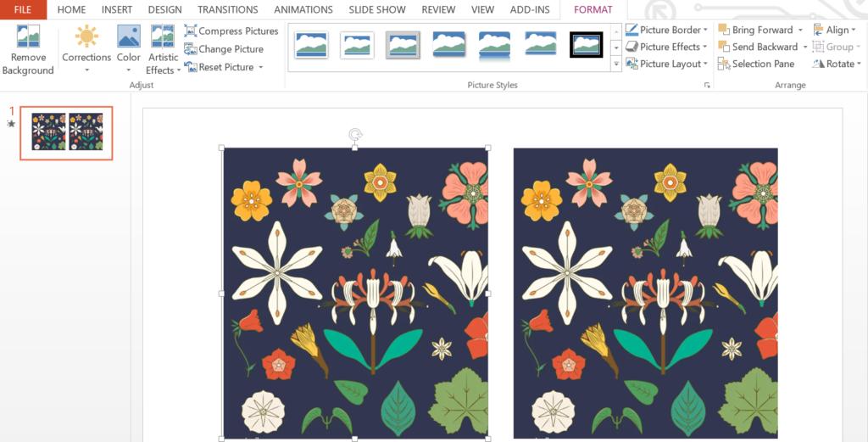Select the right floral picture on the slide
Screen dimensions: 868x442
[x=645, y=293]
